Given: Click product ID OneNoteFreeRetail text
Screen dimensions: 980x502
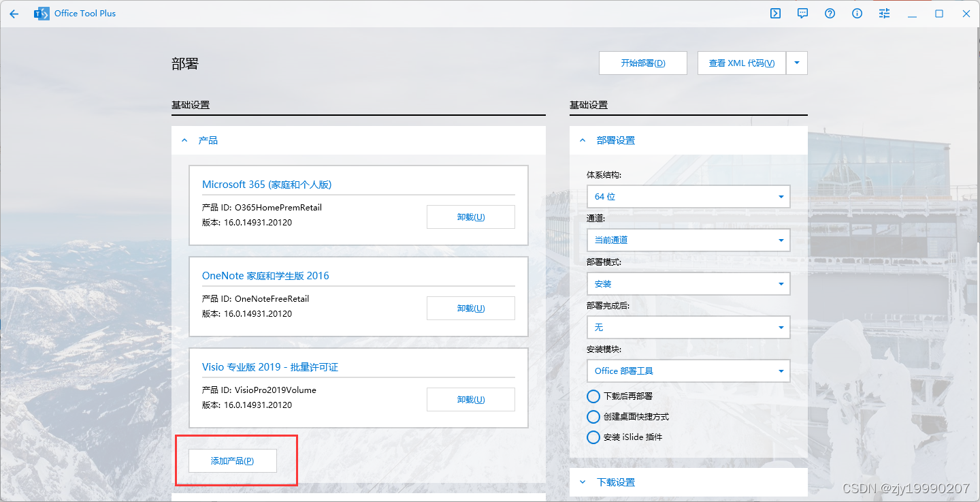Looking at the screenshot, I should tap(272, 298).
